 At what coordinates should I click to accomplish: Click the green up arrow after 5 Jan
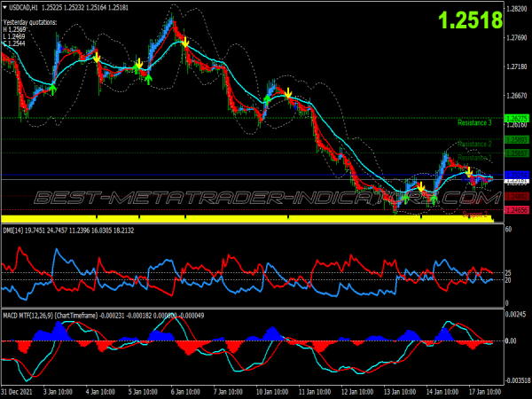tap(148, 80)
